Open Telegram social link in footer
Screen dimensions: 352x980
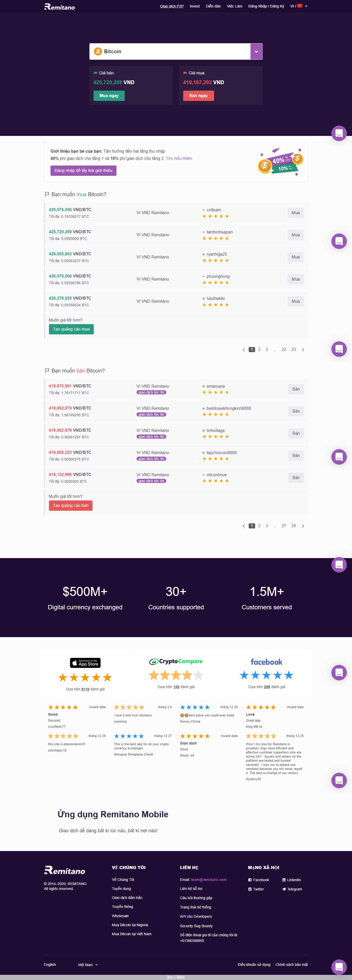click(292, 889)
